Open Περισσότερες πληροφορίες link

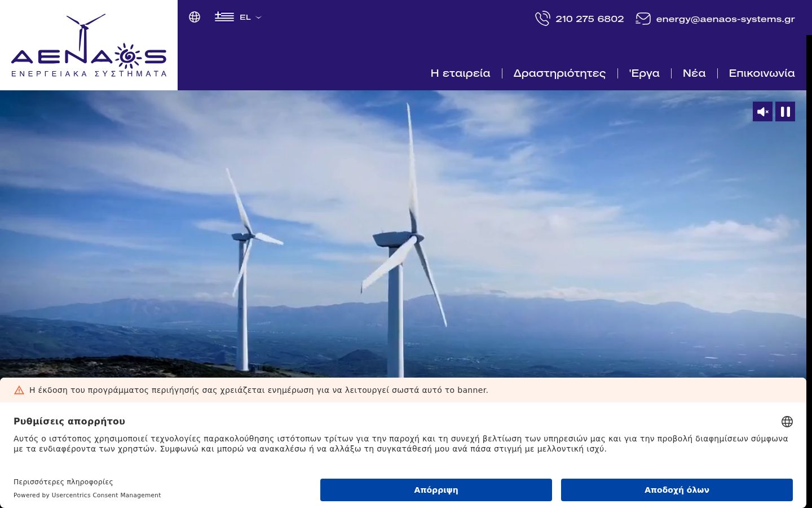(63, 482)
